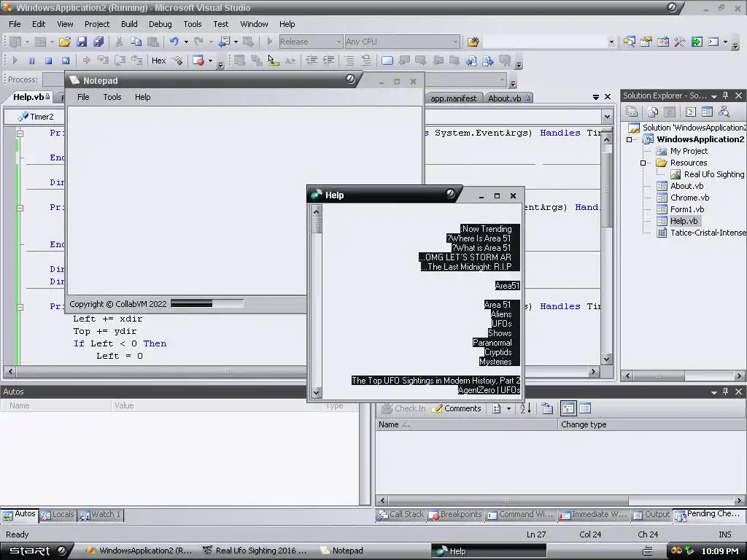Open the active files list dropdown
This screenshot has width=747, height=560.
(595, 97)
